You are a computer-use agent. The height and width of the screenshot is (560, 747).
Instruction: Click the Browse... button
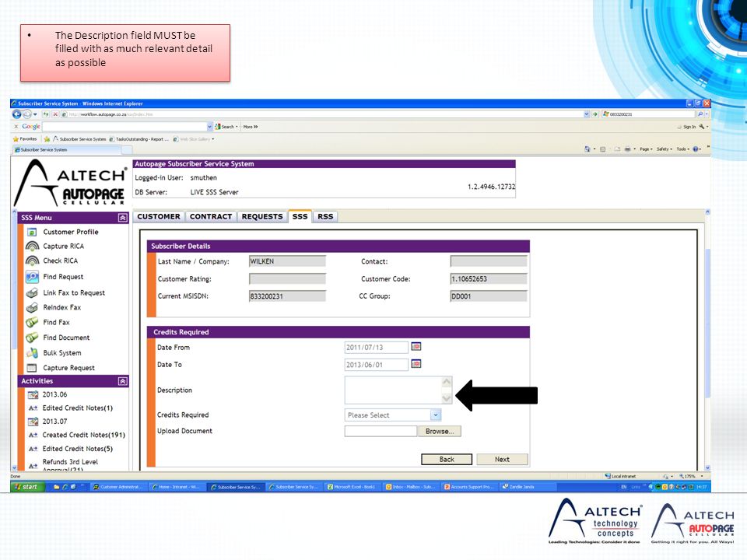(440, 431)
